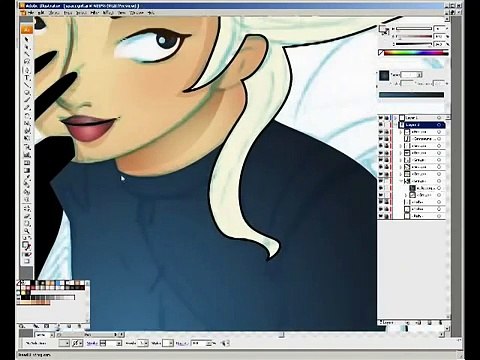Screen dimensions: 480x360
Task: Click Delete Swatch icon in Swatches panel
Action: click(x=79, y=326)
